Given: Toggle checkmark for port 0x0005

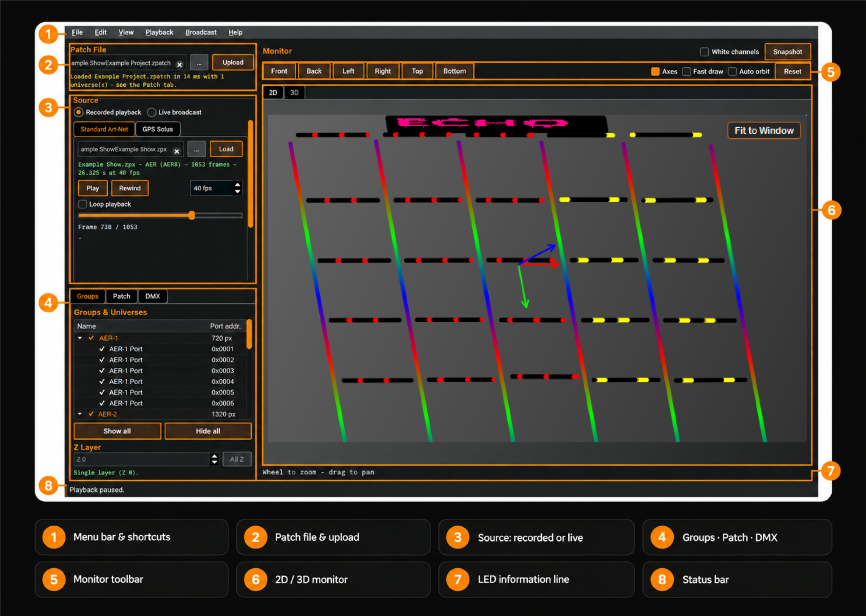Looking at the screenshot, I should [x=102, y=392].
